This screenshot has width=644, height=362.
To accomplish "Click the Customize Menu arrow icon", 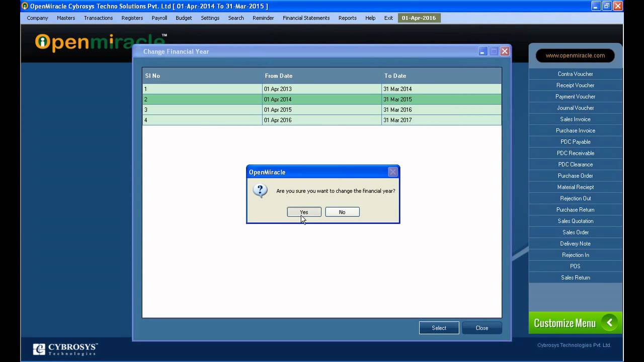I will tap(609, 323).
